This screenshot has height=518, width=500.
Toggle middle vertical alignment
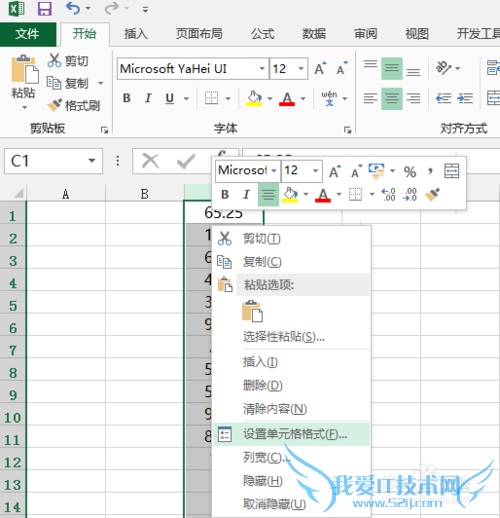coord(392,68)
